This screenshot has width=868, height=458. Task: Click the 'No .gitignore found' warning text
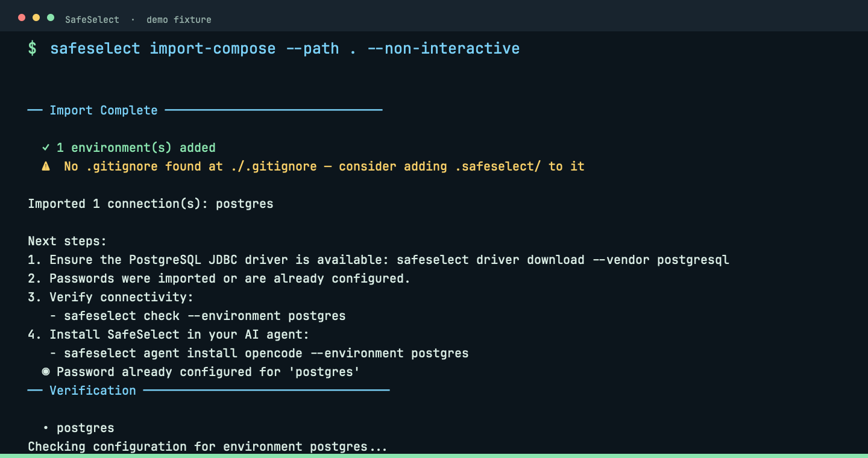(324, 166)
